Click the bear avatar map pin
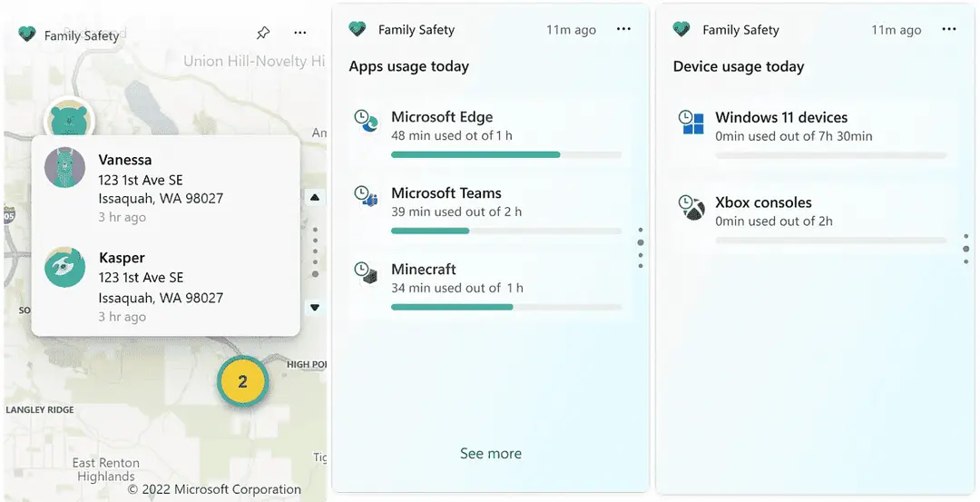 point(69,118)
